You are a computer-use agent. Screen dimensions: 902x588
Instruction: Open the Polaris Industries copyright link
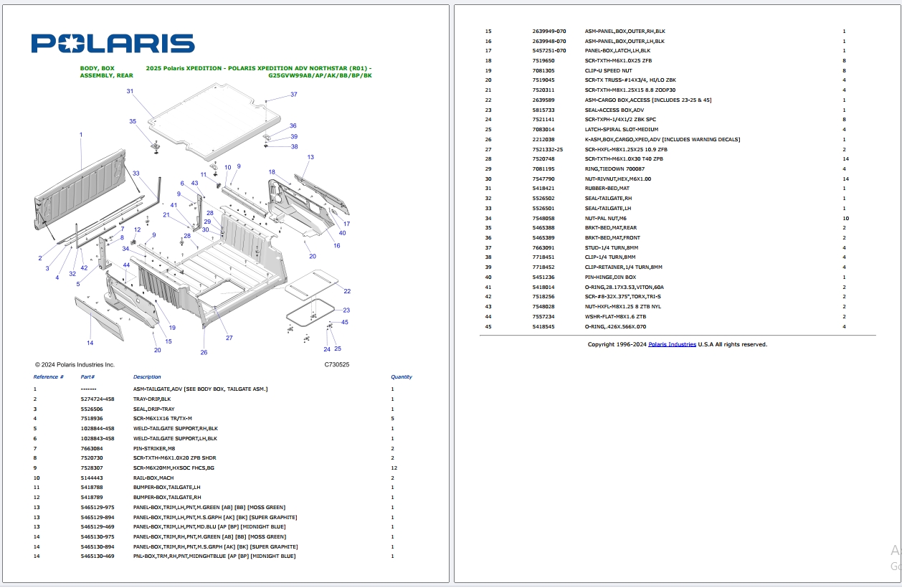point(672,344)
